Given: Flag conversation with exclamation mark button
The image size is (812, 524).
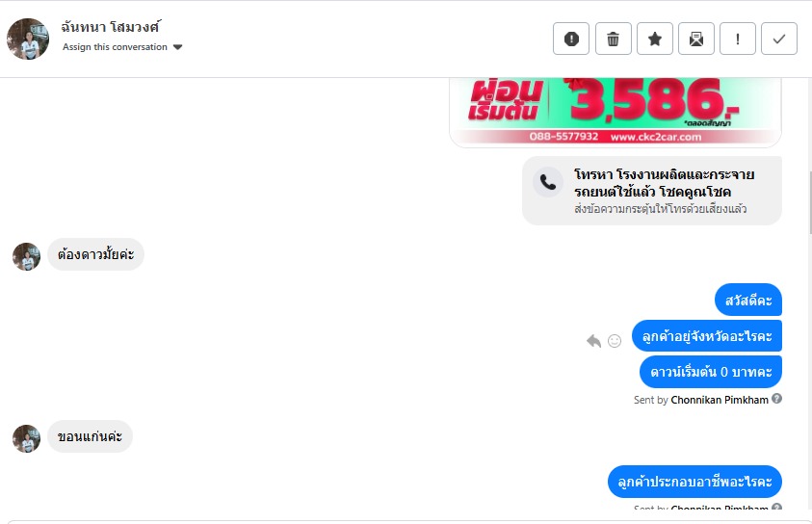Looking at the screenshot, I should tap(738, 39).
